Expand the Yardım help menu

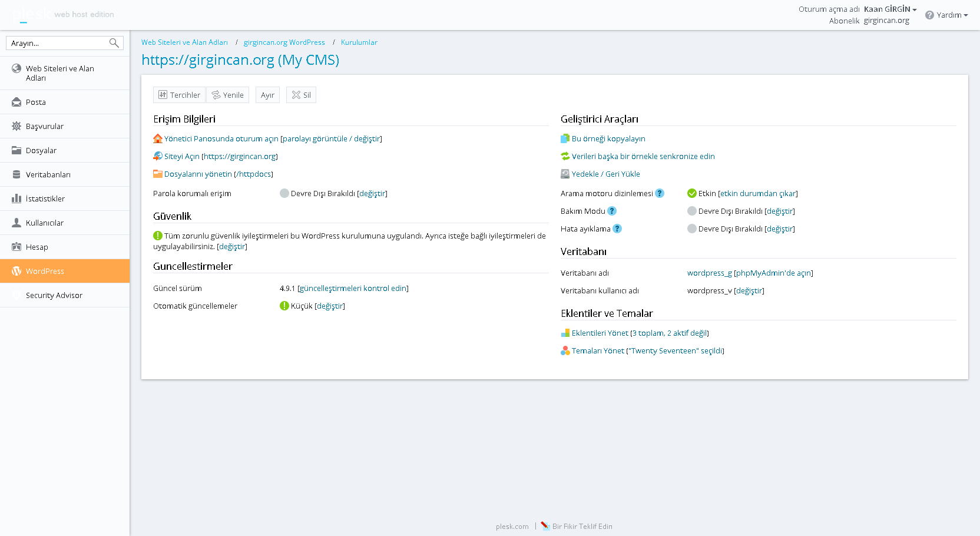tap(952, 15)
